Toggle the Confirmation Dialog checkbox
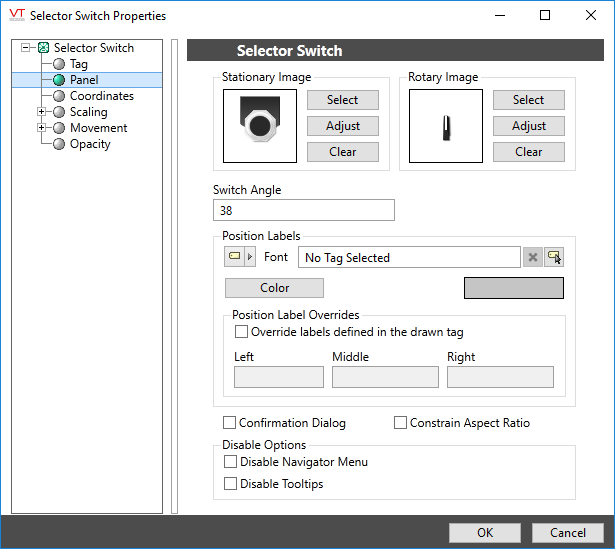The image size is (615, 549). coord(230,423)
